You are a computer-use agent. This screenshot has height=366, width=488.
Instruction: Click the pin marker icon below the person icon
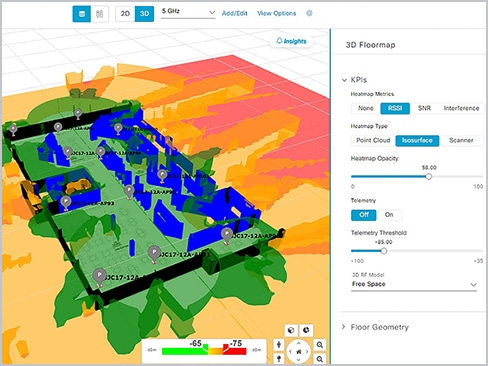click(279, 359)
